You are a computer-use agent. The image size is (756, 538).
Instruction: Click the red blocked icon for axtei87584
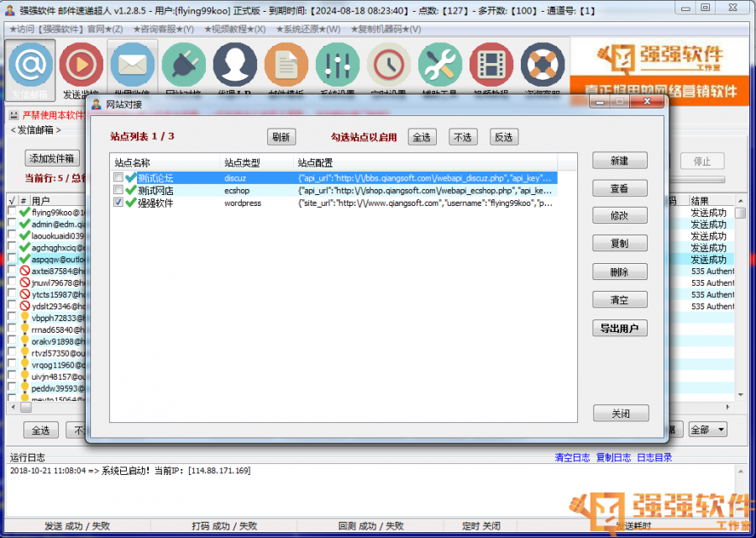tap(24, 271)
